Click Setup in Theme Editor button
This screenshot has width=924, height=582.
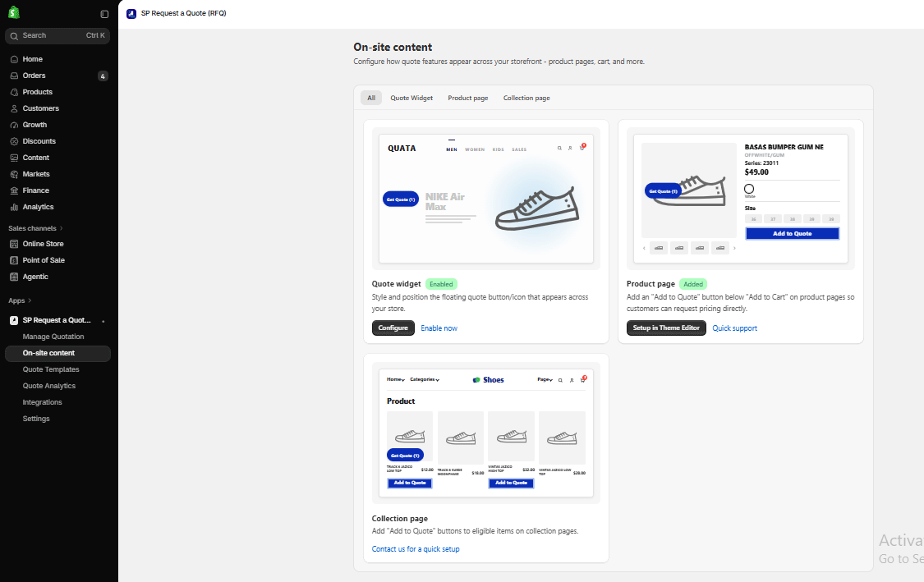click(x=666, y=328)
